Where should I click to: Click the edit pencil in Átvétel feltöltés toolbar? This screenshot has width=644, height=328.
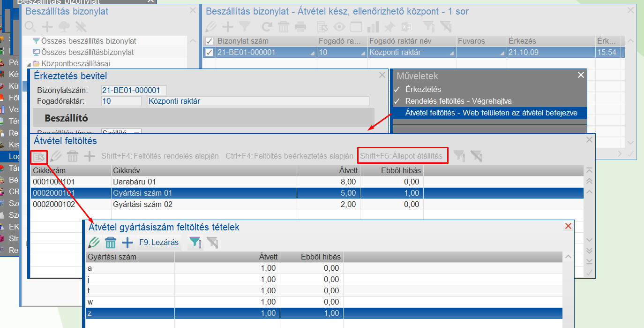click(56, 156)
